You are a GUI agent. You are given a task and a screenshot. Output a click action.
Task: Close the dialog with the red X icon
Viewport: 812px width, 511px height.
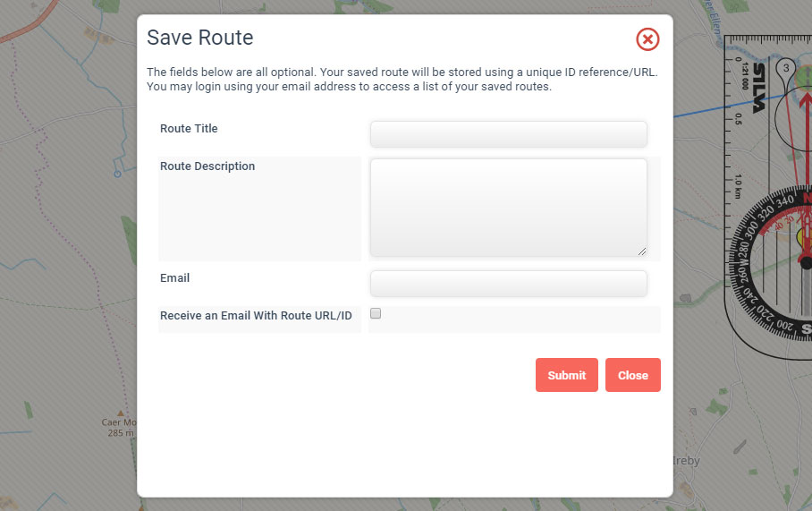pyautogui.click(x=647, y=39)
